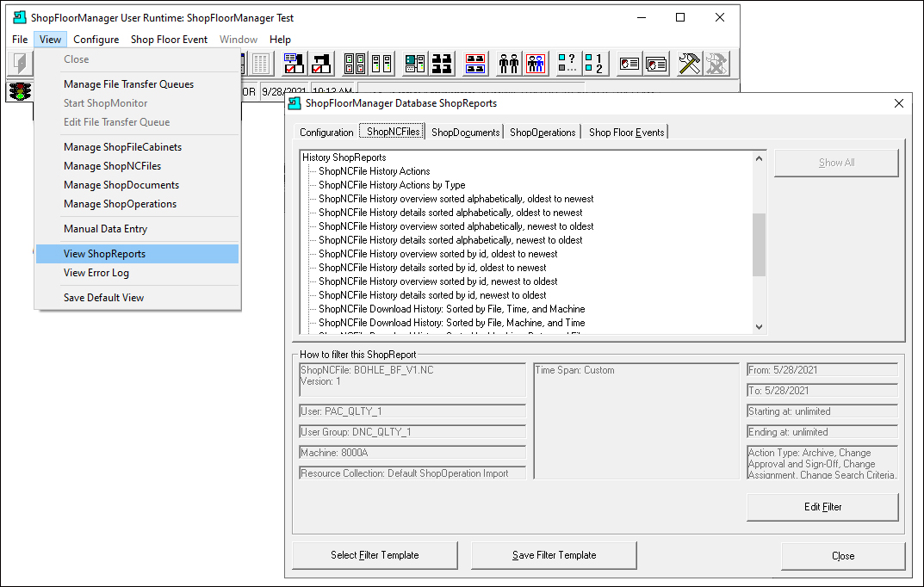The height and width of the screenshot is (587, 924).
Task: Click the Machine: 8000A field
Action: pyautogui.click(x=412, y=452)
